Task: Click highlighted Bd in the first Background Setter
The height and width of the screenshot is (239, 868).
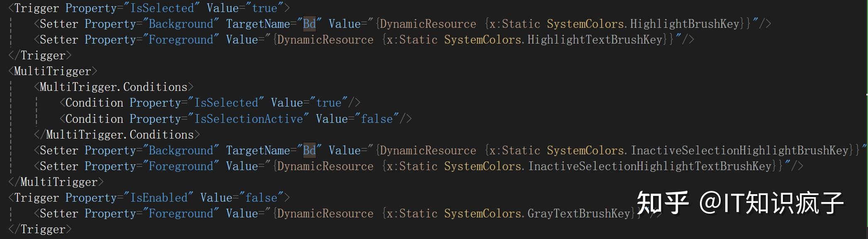Action: pos(309,24)
